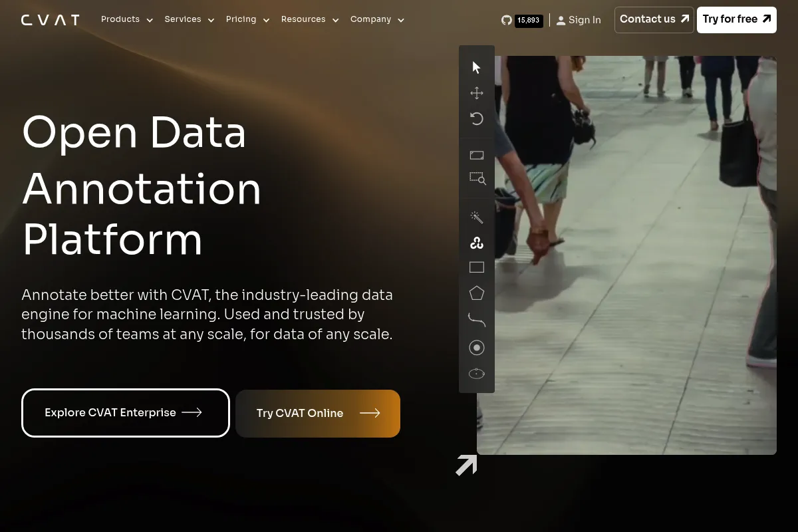Screen dimensions: 798x532
Task: Click the GitHub logo icon
Action: tap(507, 20)
